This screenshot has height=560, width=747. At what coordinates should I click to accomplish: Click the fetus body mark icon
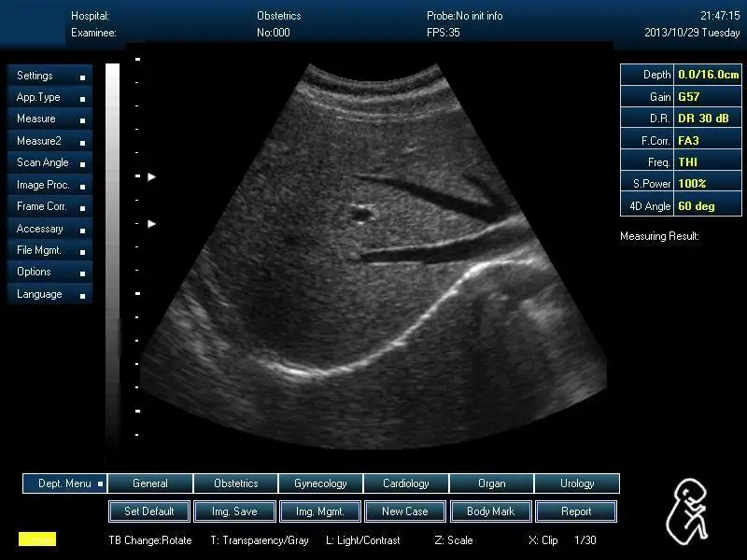687,511
